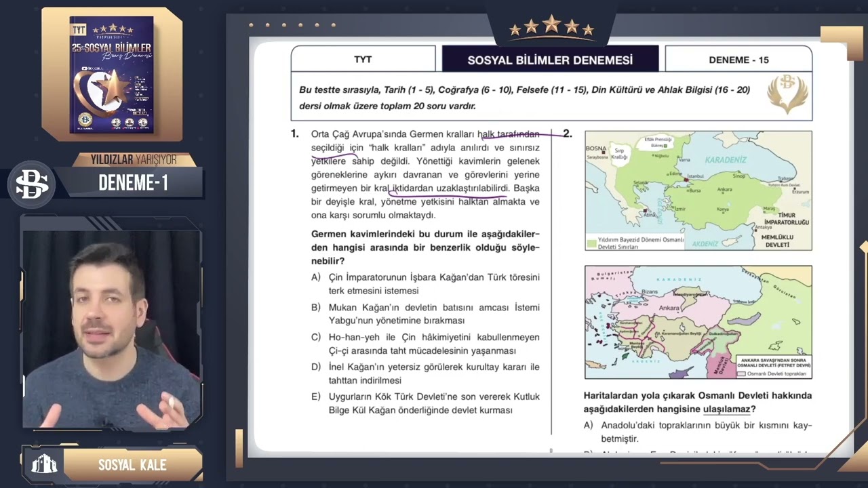Click the Fetret Devri map
The height and width of the screenshot is (488, 868).
[698, 322]
